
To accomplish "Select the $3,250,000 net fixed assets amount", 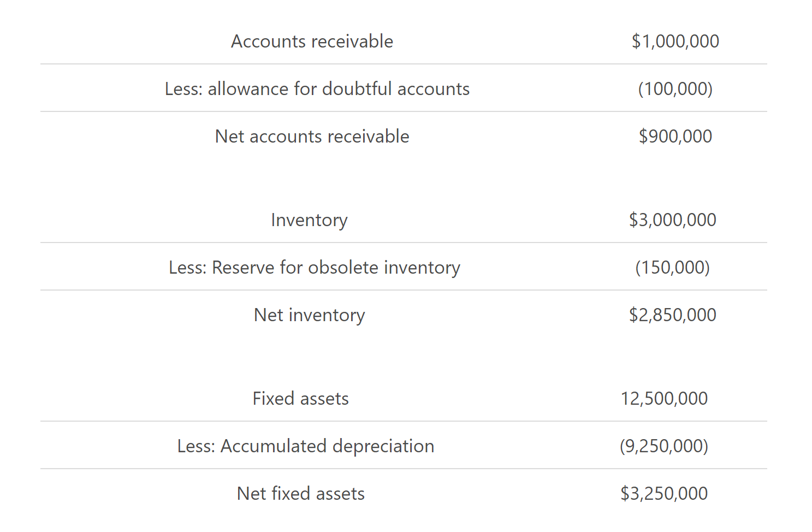I will (664, 494).
